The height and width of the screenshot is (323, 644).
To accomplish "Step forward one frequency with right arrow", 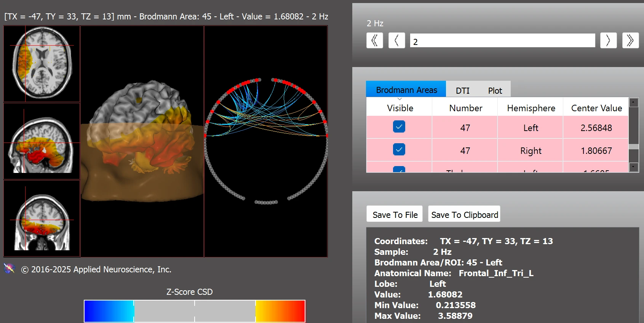I will tap(608, 40).
